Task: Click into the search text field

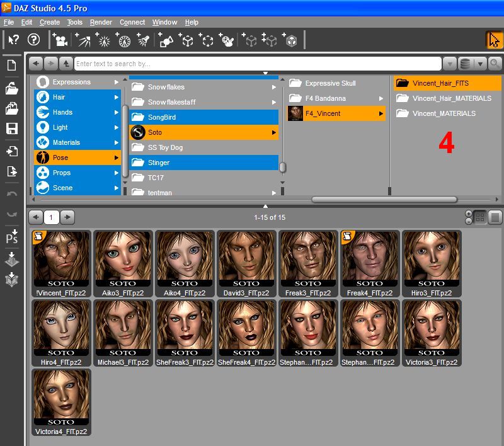Action: [x=258, y=64]
